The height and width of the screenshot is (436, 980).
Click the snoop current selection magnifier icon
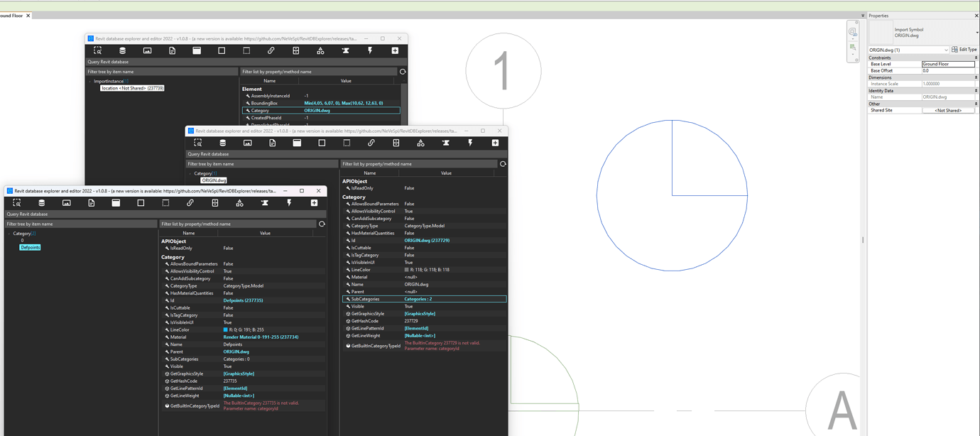coord(16,202)
